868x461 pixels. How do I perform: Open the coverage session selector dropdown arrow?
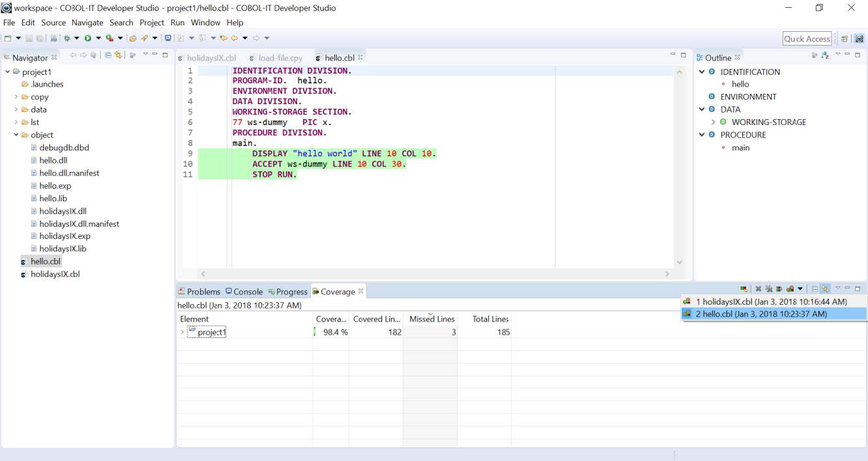800,289
